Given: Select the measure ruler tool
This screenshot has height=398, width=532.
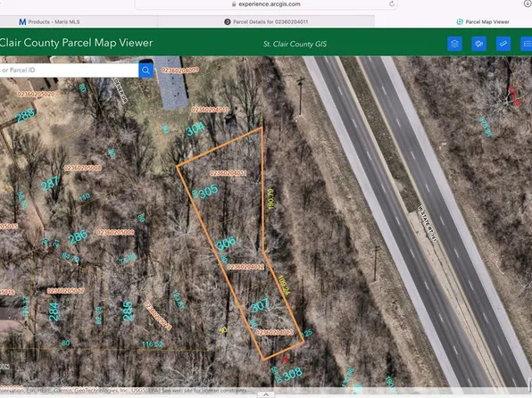Looking at the screenshot, I should tap(503, 44).
